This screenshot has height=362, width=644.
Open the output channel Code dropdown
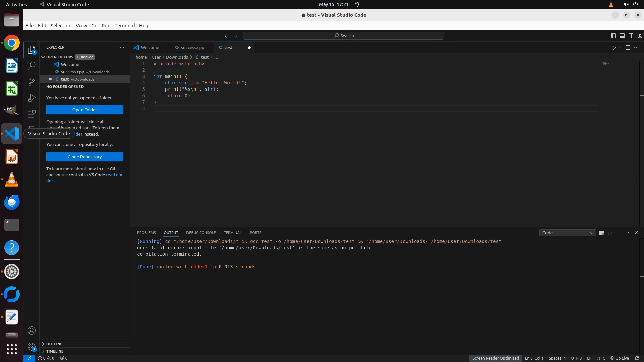coord(567,233)
